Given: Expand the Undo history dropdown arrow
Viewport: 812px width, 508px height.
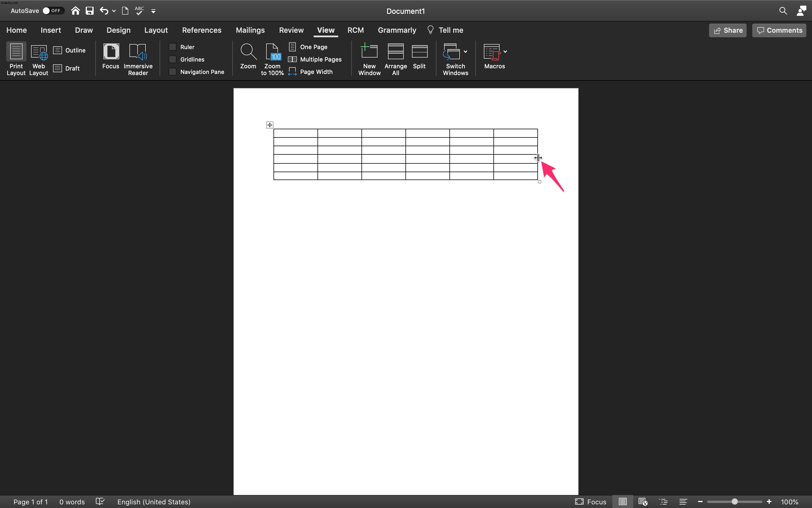Looking at the screenshot, I should tap(114, 11).
